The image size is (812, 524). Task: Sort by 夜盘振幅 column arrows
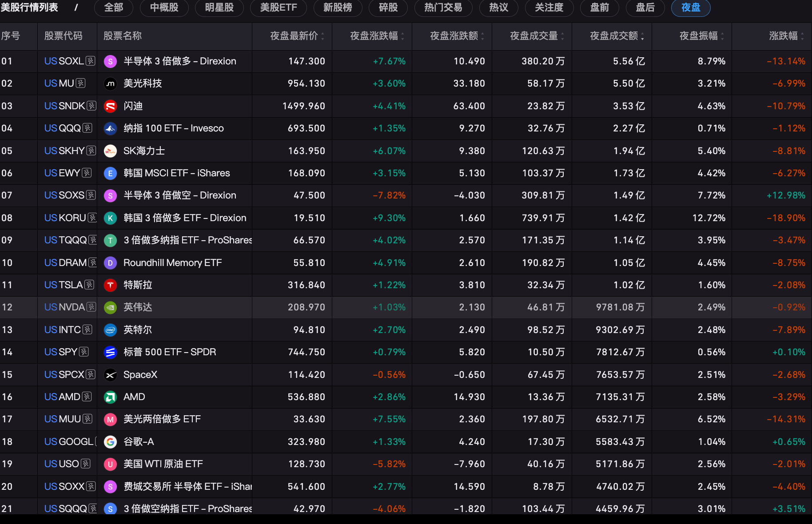[x=723, y=36]
